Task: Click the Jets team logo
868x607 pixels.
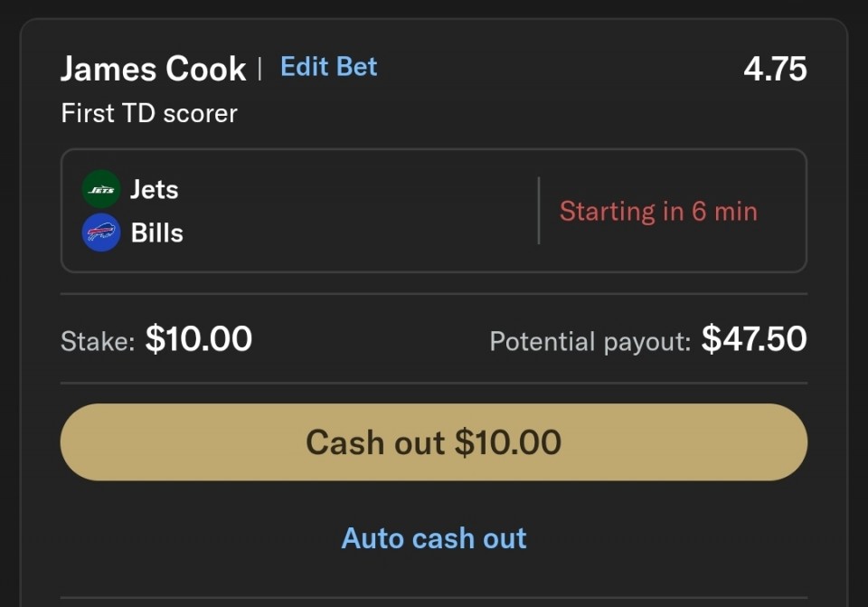Action: [101, 189]
